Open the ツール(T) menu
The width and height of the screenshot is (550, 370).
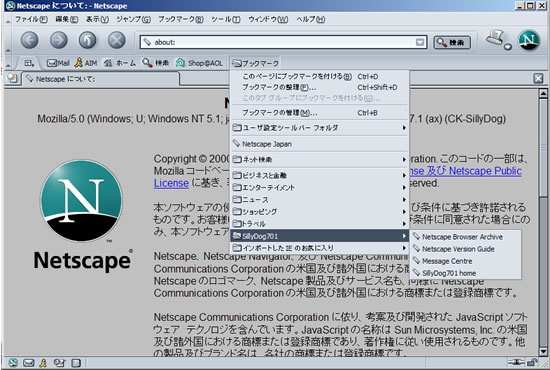tap(226, 19)
